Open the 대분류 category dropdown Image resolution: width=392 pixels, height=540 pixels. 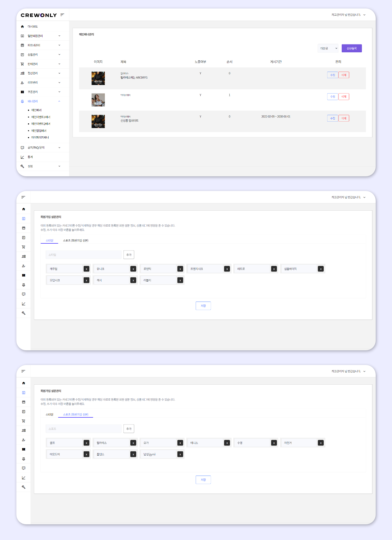[328, 48]
